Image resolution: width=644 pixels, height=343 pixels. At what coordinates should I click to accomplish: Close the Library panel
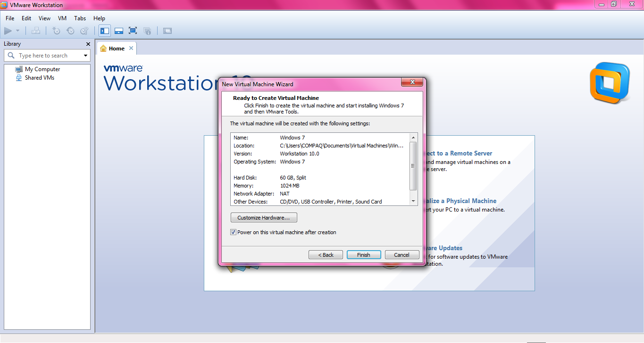coord(88,44)
